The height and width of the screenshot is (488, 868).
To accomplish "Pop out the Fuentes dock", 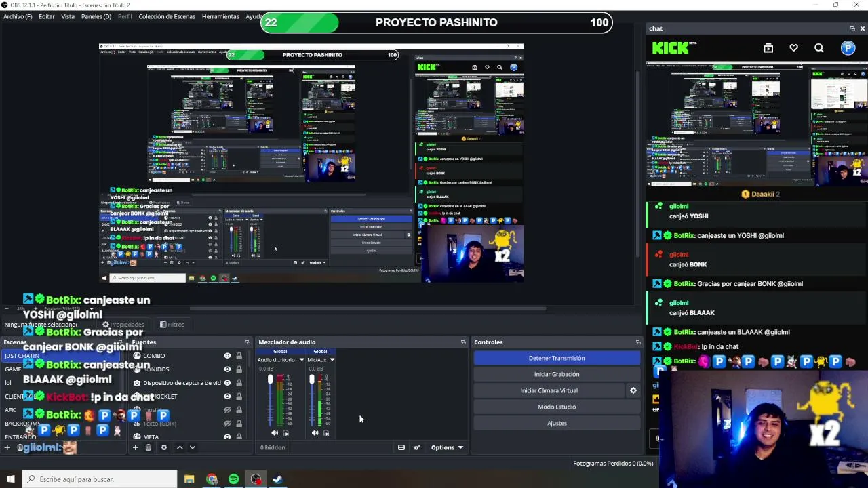I will click(248, 342).
